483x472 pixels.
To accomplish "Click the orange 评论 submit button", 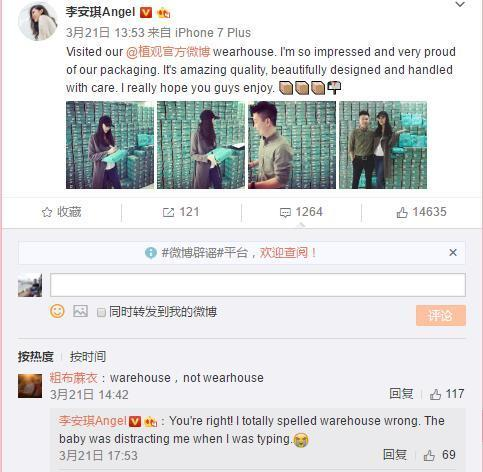I will [x=441, y=315].
